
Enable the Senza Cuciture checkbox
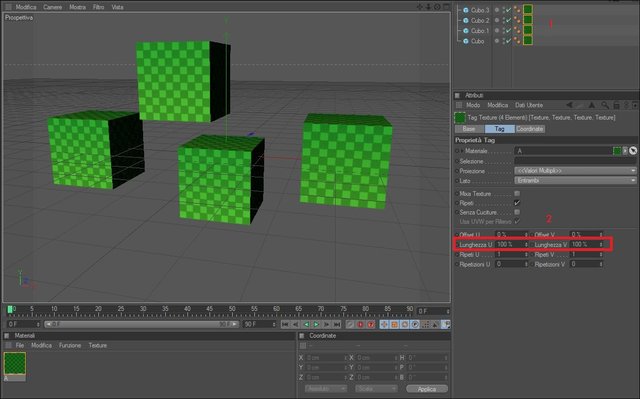coord(517,212)
